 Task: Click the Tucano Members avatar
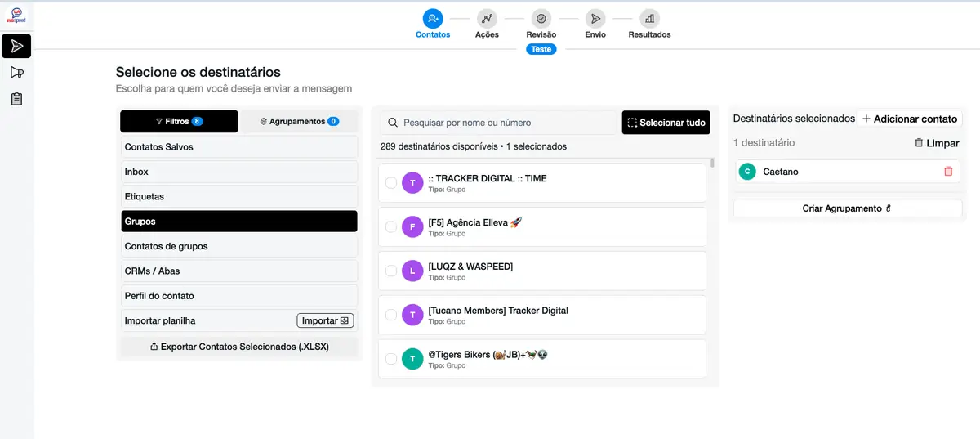pyautogui.click(x=412, y=315)
